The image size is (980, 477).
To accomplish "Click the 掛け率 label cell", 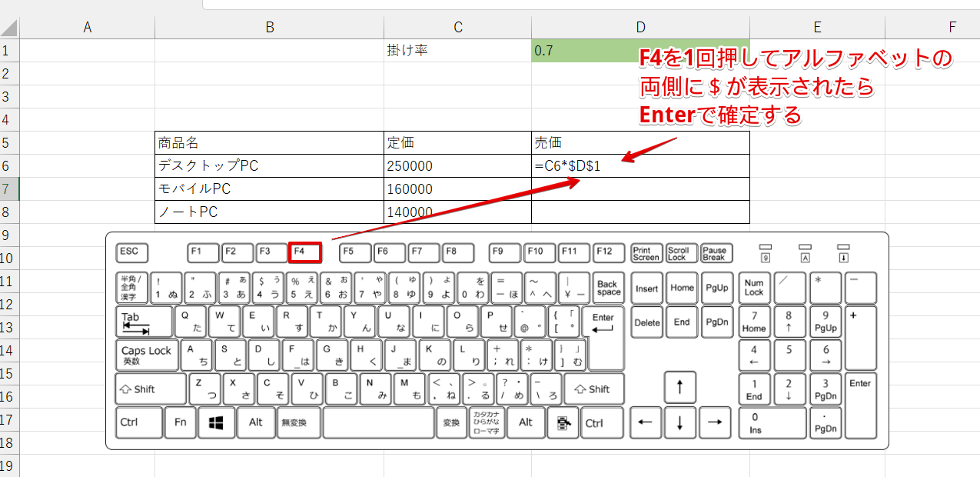I will tap(457, 51).
